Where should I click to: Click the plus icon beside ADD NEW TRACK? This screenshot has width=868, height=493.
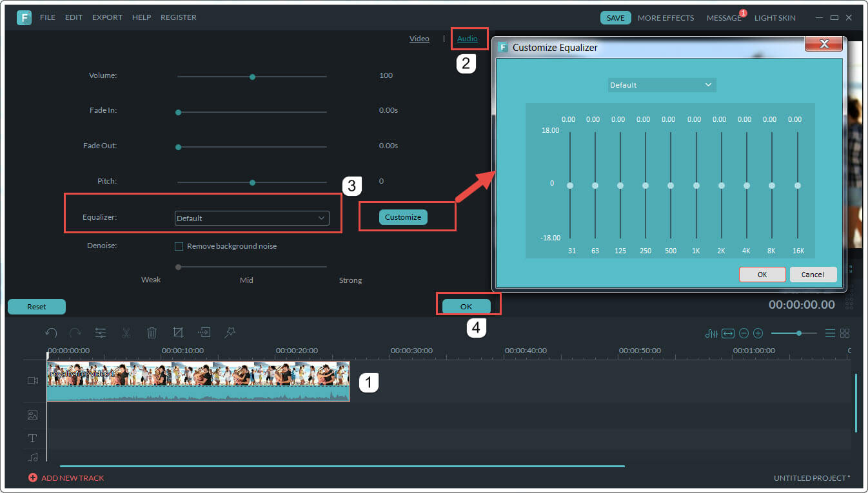click(32, 478)
